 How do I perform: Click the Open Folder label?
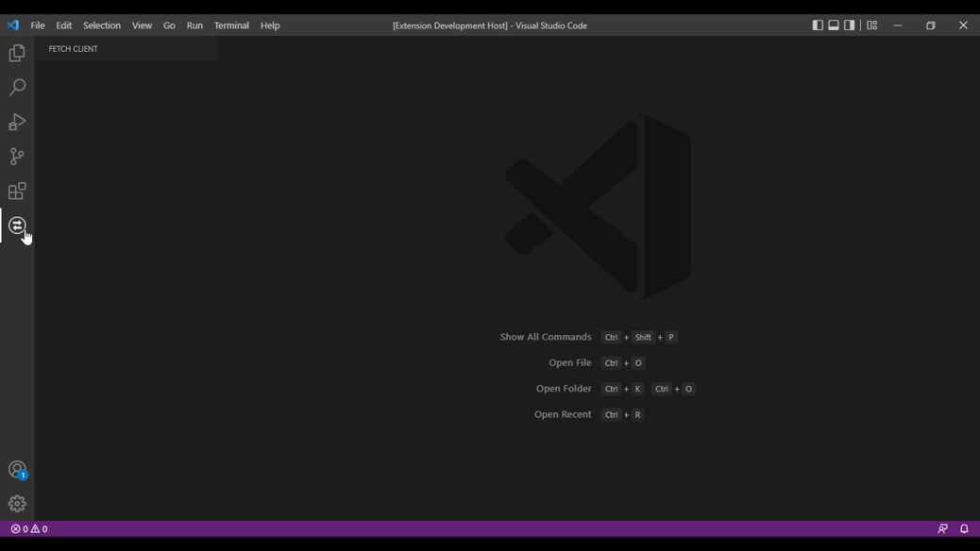(x=564, y=389)
